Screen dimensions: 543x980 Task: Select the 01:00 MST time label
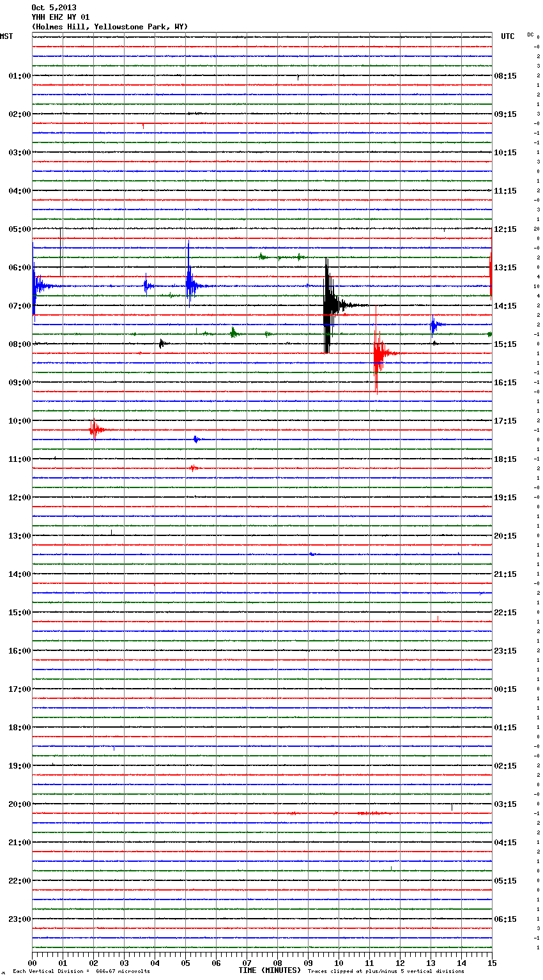pos(20,76)
